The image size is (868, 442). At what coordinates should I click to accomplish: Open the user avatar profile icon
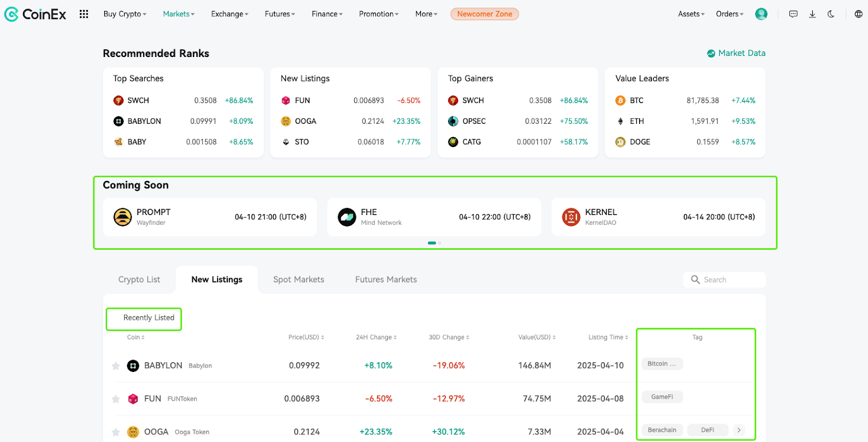point(761,14)
